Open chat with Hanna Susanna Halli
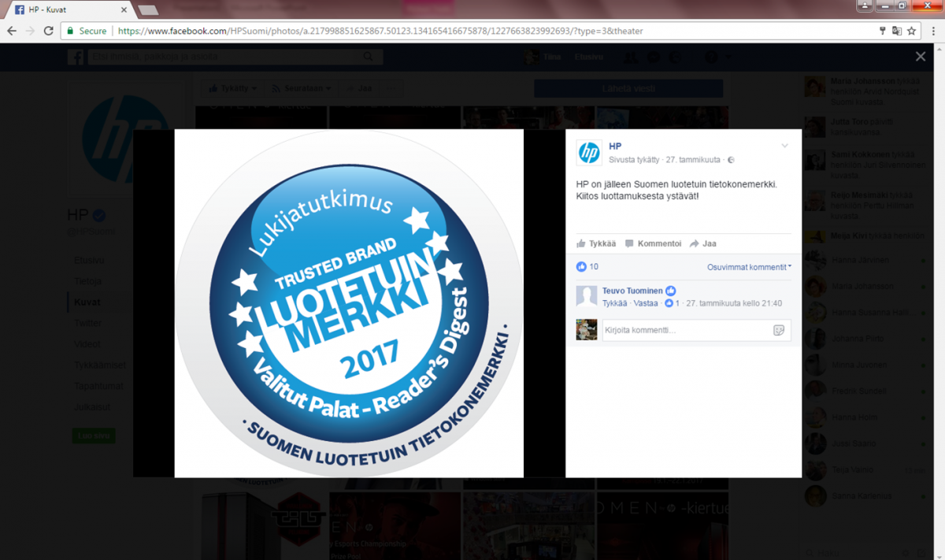Screen dimensions: 945x560 (x=866, y=313)
